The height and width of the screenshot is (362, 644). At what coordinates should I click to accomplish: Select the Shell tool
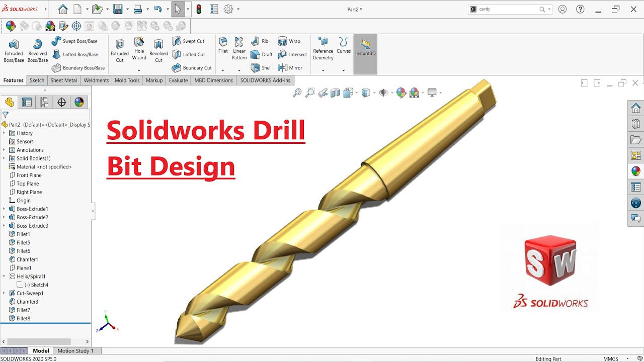(261, 68)
